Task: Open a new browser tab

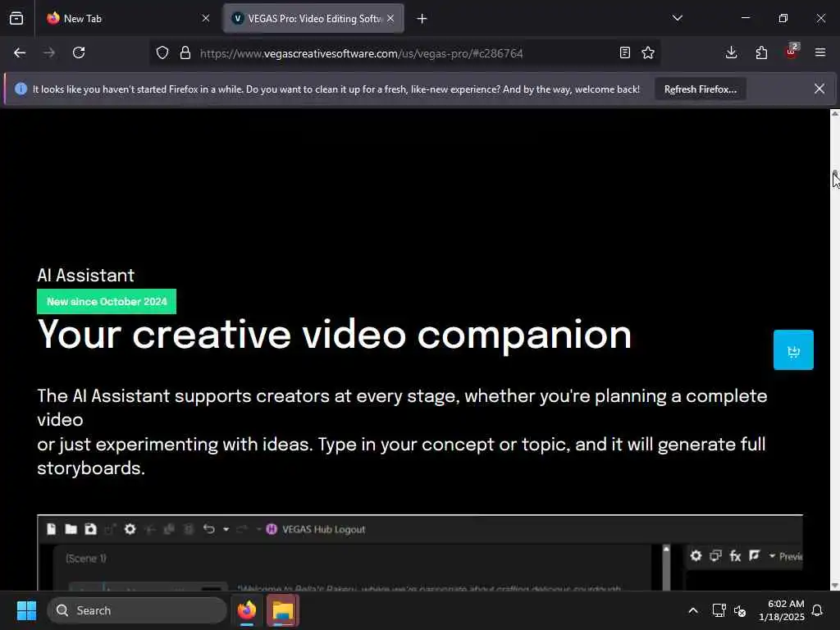Action: 422,19
